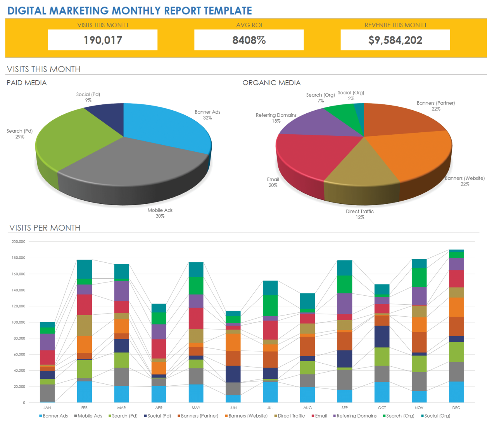Screen dimensions: 504x423
Task: Select the AVG ROI value 8408%
Action: [249, 40]
